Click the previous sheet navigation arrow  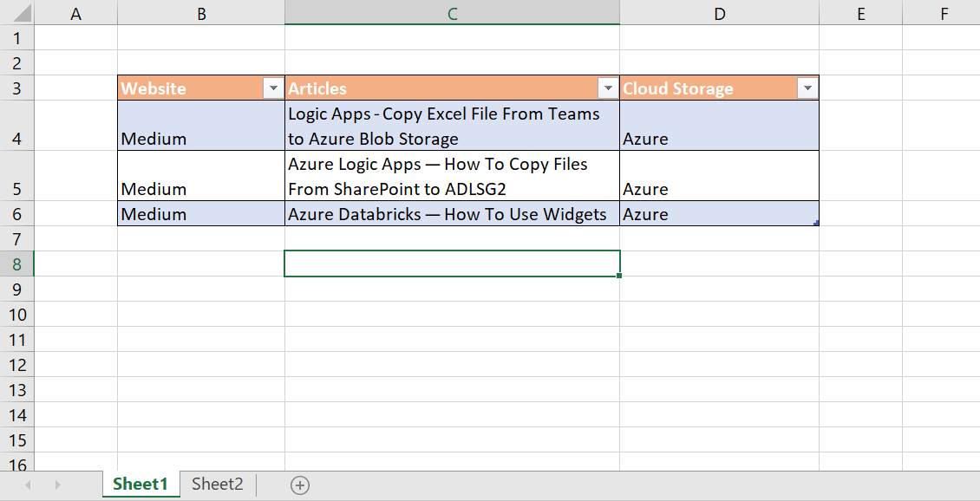(26, 485)
